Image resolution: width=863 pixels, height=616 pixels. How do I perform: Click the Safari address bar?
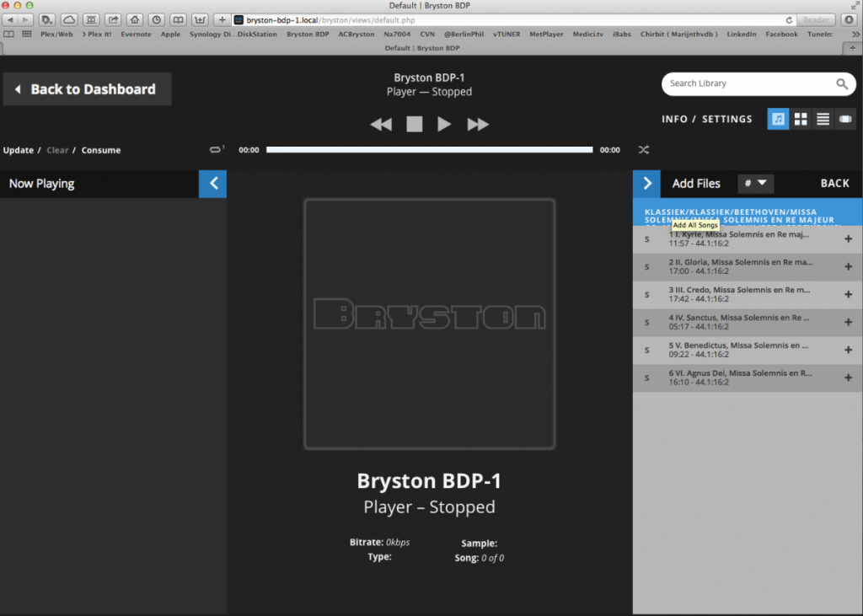point(514,20)
